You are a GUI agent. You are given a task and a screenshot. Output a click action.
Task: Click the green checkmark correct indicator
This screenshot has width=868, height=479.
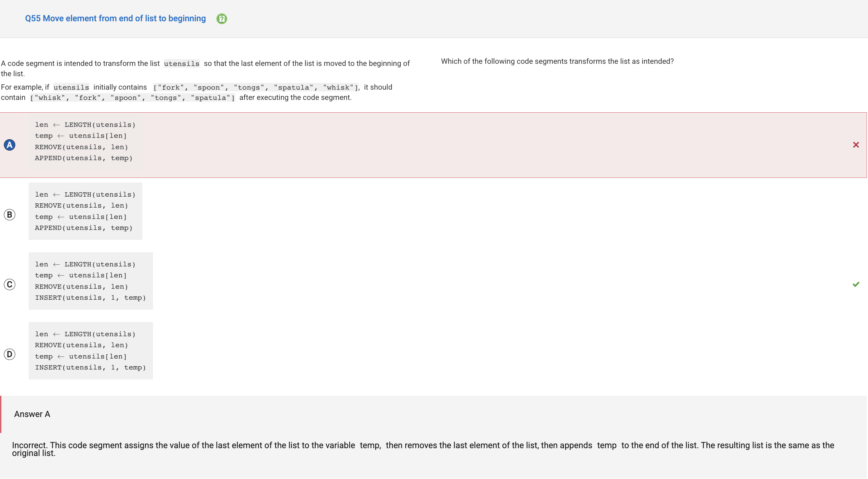[x=856, y=284]
